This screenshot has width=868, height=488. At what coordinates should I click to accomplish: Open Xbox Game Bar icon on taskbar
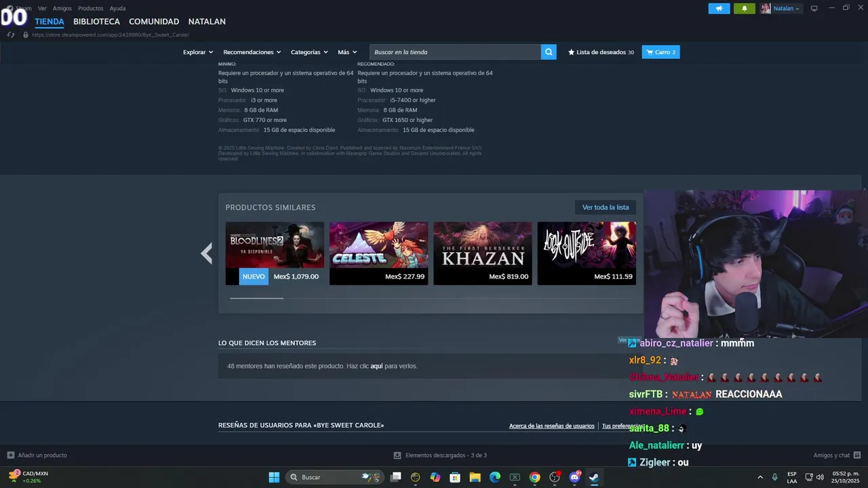(515, 477)
